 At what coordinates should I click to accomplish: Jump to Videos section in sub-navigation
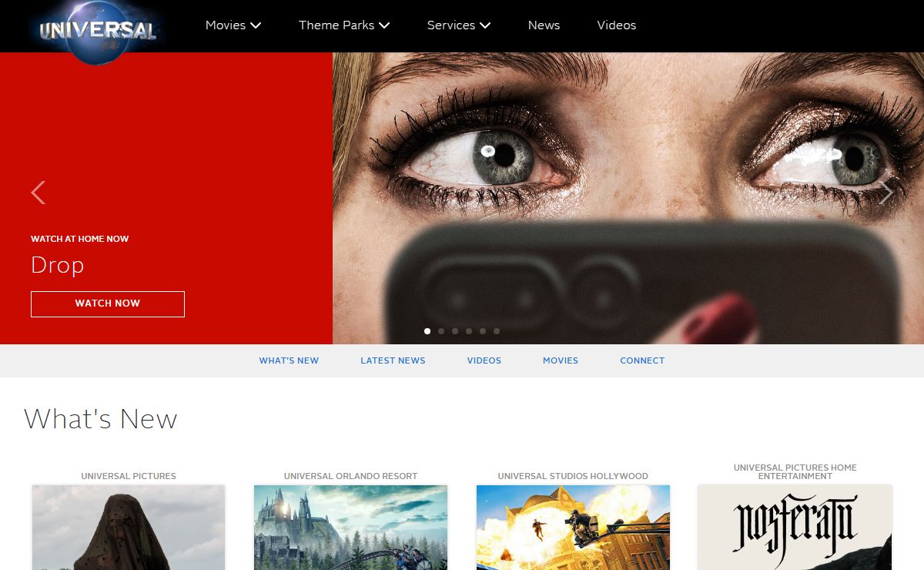point(484,360)
